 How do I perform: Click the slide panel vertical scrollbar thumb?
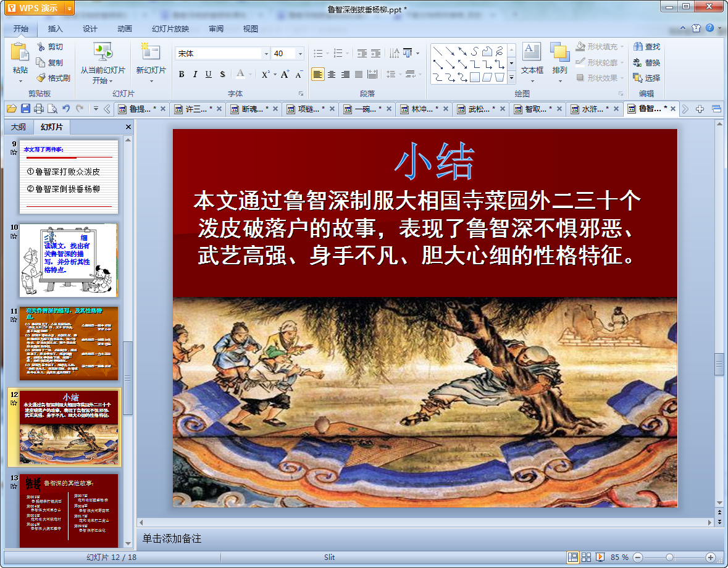[128, 378]
